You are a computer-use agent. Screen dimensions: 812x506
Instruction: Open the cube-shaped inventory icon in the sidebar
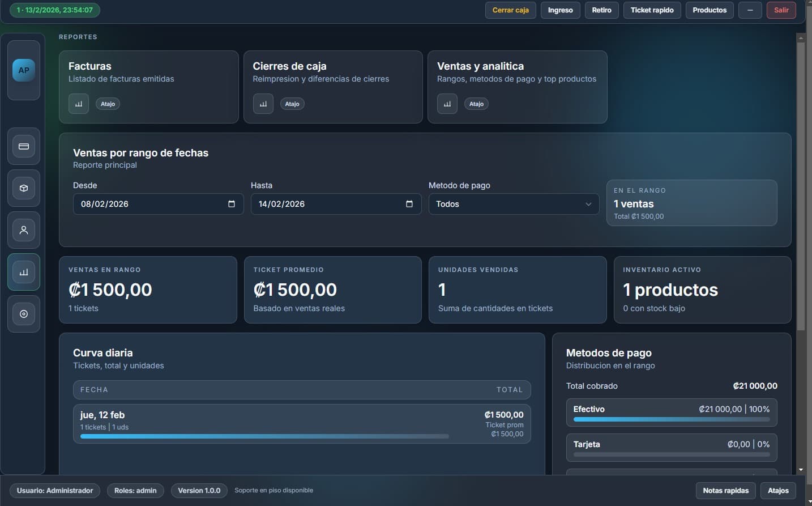tap(23, 188)
